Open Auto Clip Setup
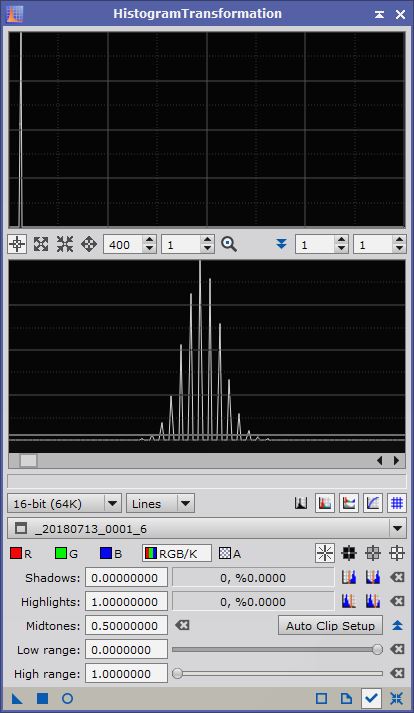This screenshot has width=414, height=713. pyautogui.click(x=330, y=626)
